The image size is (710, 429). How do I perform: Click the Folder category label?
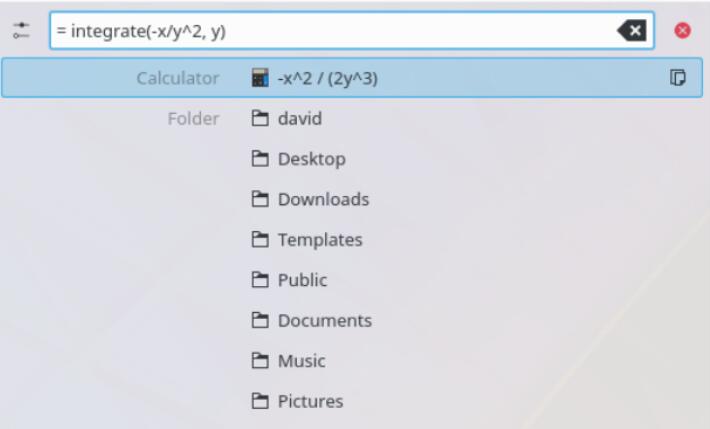click(x=193, y=119)
